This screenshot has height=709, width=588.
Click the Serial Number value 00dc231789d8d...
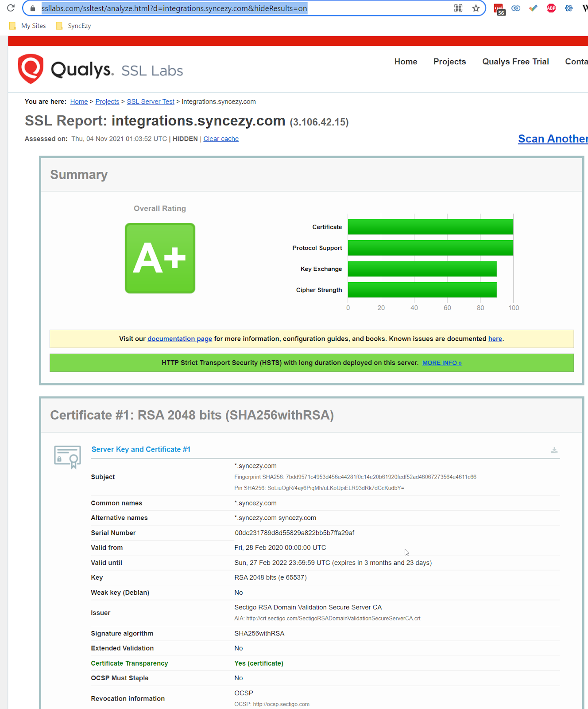294,533
